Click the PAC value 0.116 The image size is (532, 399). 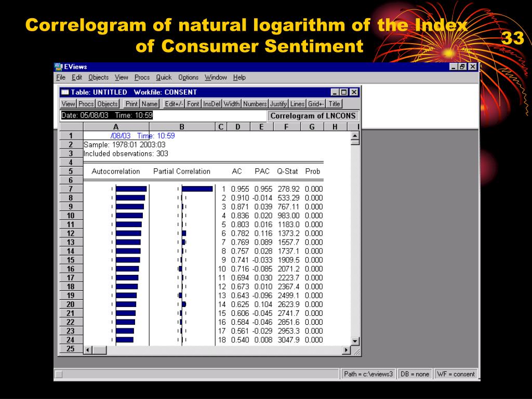263,233
